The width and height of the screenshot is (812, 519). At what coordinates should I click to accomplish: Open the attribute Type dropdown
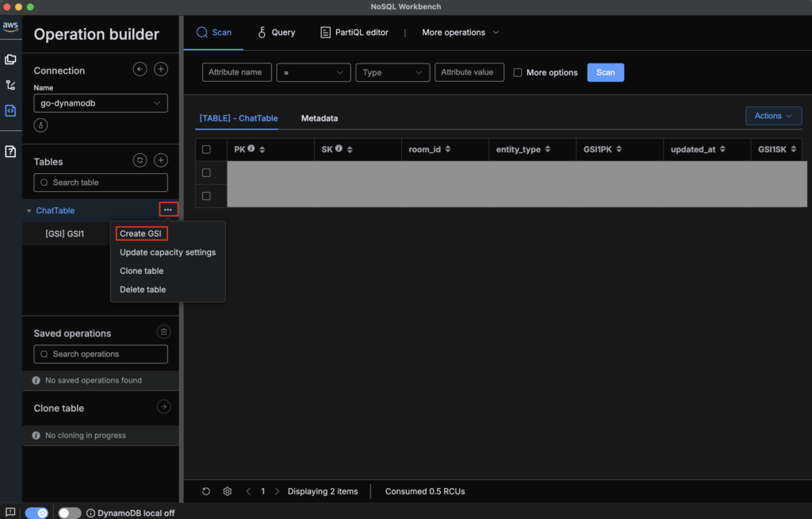(393, 72)
